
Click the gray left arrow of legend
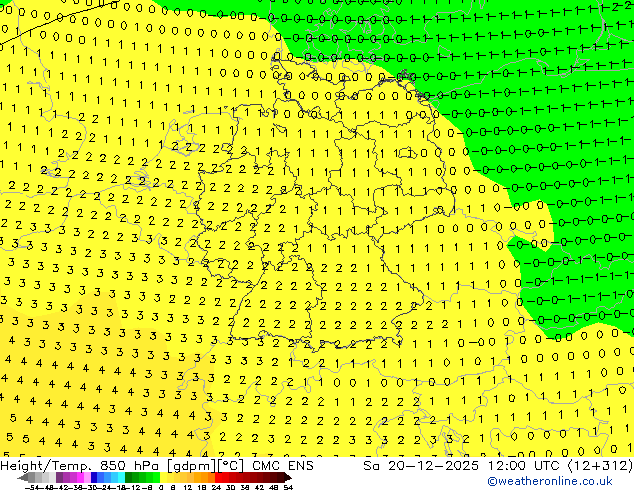click(x=23, y=478)
